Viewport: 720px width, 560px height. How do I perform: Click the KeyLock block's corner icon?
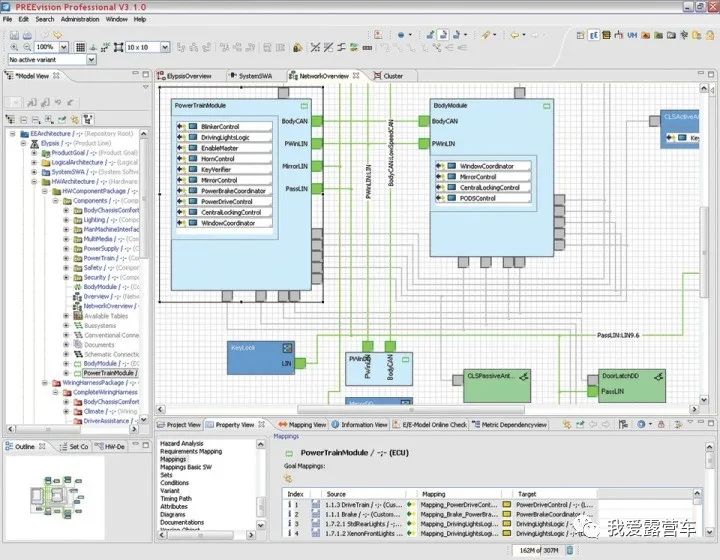point(287,348)
